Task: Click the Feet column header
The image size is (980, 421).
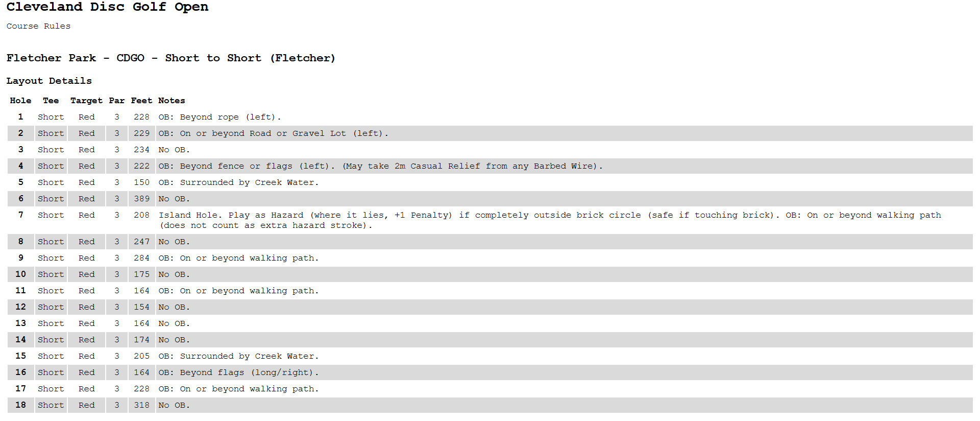Action: 141,101
